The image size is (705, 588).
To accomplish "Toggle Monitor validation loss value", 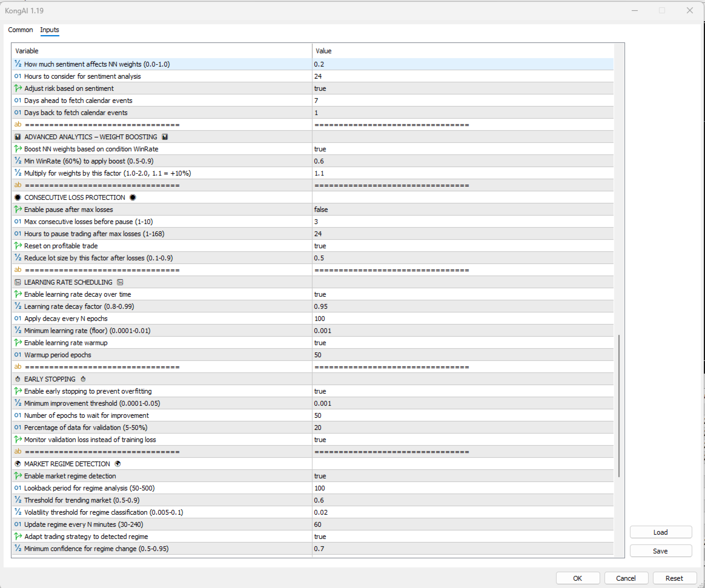I will (463, 440).
